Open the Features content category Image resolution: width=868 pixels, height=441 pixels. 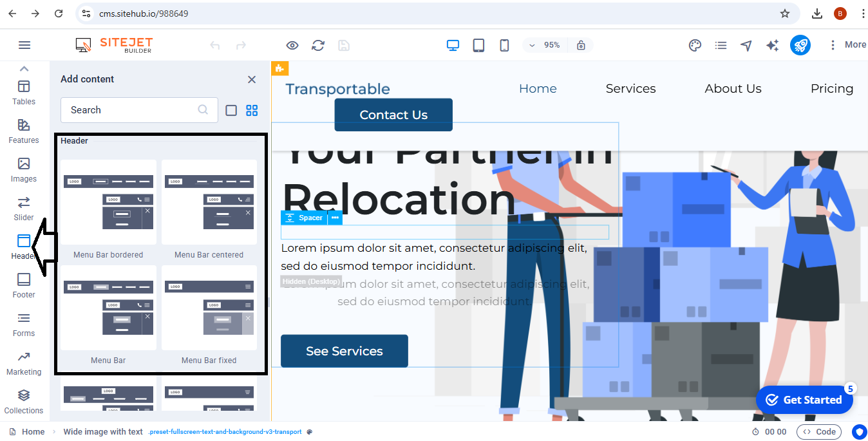(x=24, y=131)
